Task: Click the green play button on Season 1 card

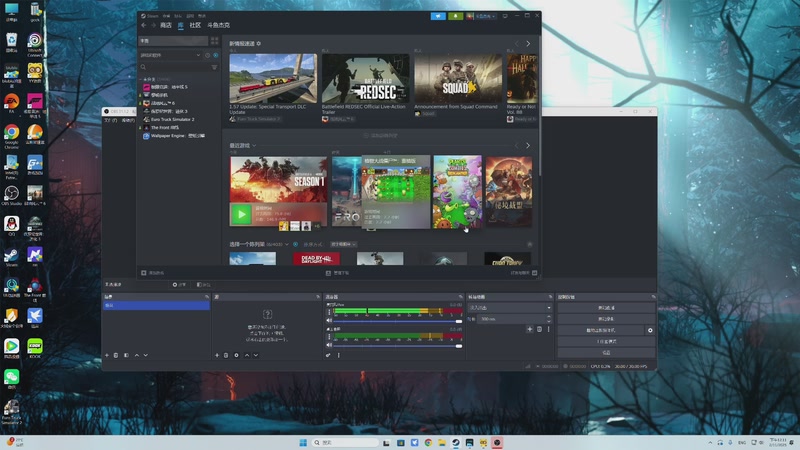Action: point(241,214)
